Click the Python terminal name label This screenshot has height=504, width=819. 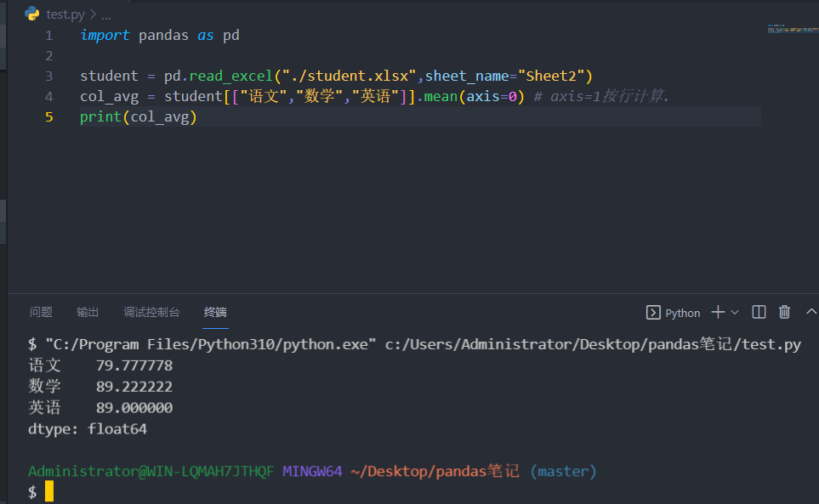[682, 313]
